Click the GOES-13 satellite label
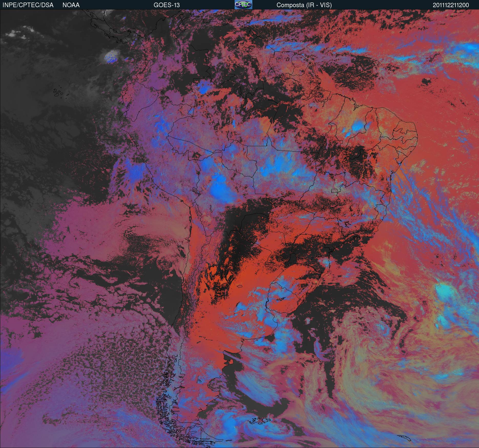 [x=166, y=5]
